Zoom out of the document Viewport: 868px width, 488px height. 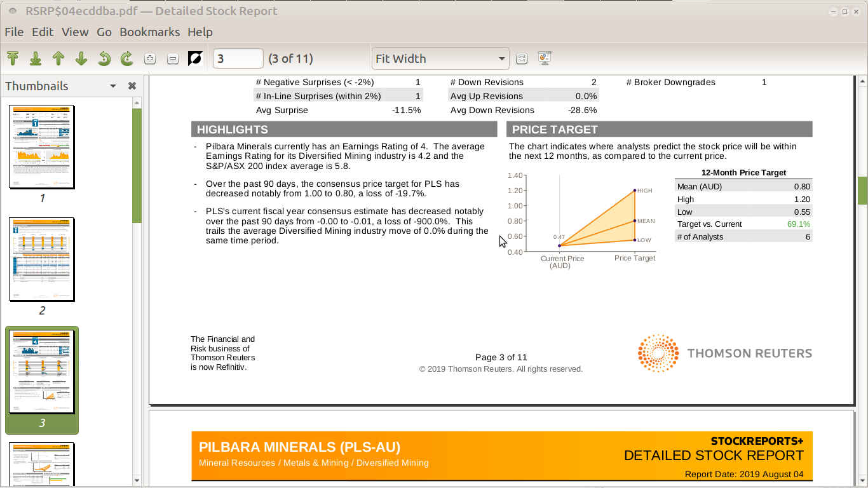click(172, 58)
